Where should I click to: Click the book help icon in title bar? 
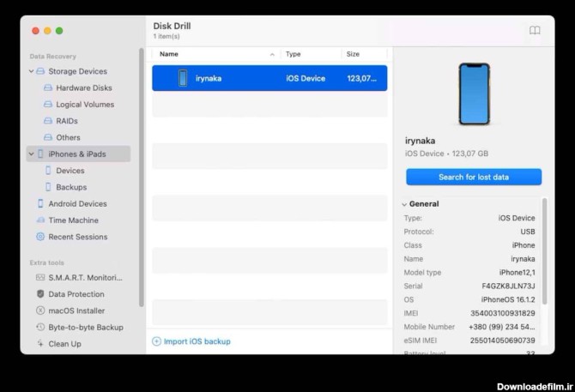[x=535, y=31]
